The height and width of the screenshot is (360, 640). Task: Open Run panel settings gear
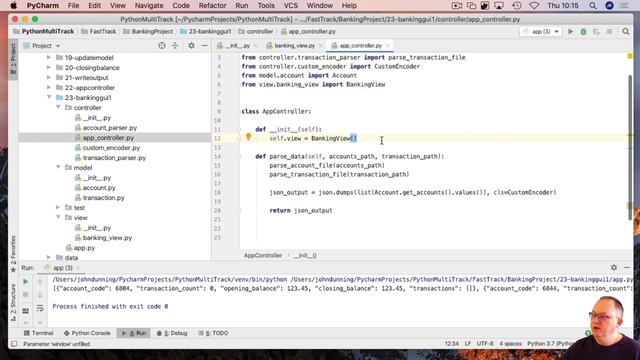pyautogui.click(x=614, y=267)
